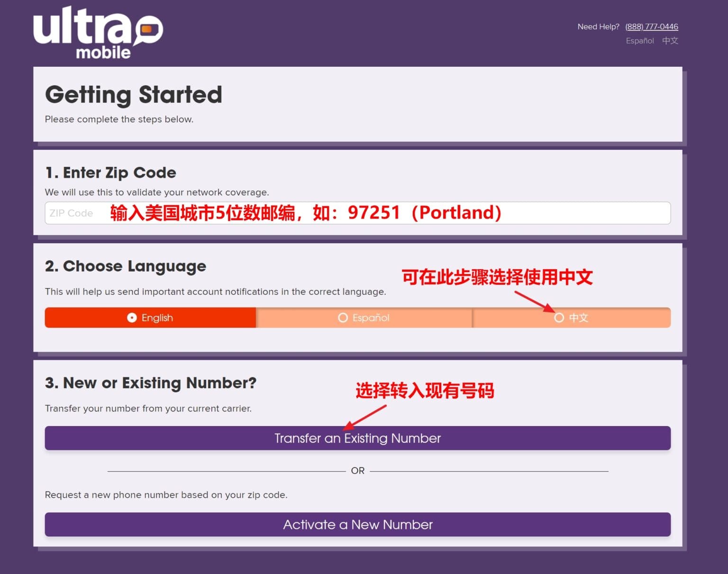Viewport: 728px width, 574px height.
Task: Click Transfer an Existing Number button
Action: click(x=357, y=438)
